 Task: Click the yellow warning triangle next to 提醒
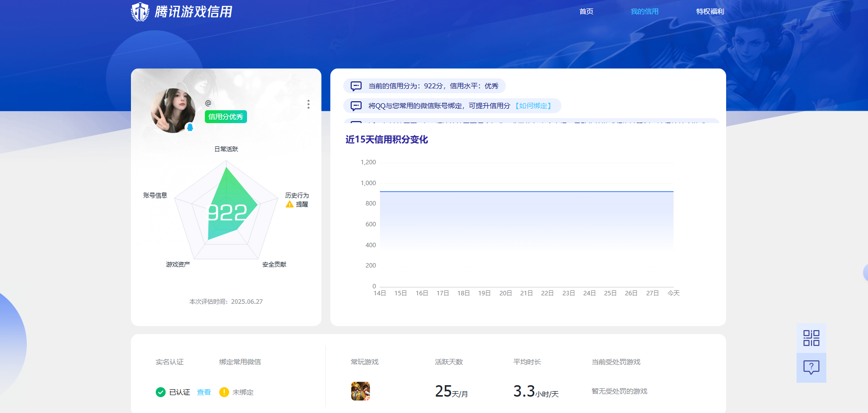[x=290, y=204]
